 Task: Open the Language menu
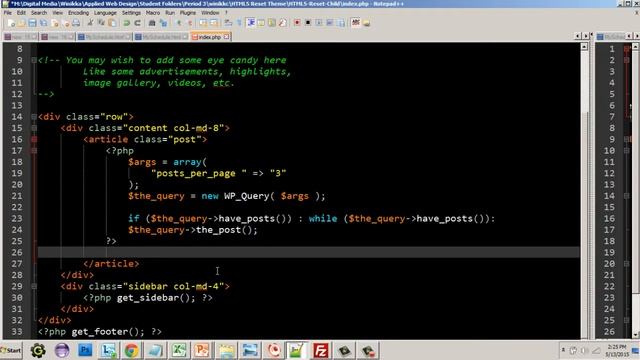[105, 13]
